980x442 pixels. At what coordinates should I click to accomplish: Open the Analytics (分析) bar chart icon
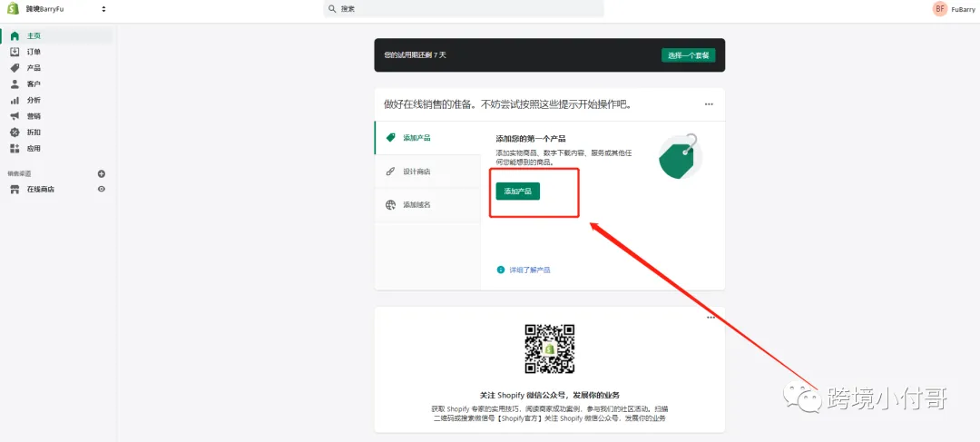tap(15, 100)
